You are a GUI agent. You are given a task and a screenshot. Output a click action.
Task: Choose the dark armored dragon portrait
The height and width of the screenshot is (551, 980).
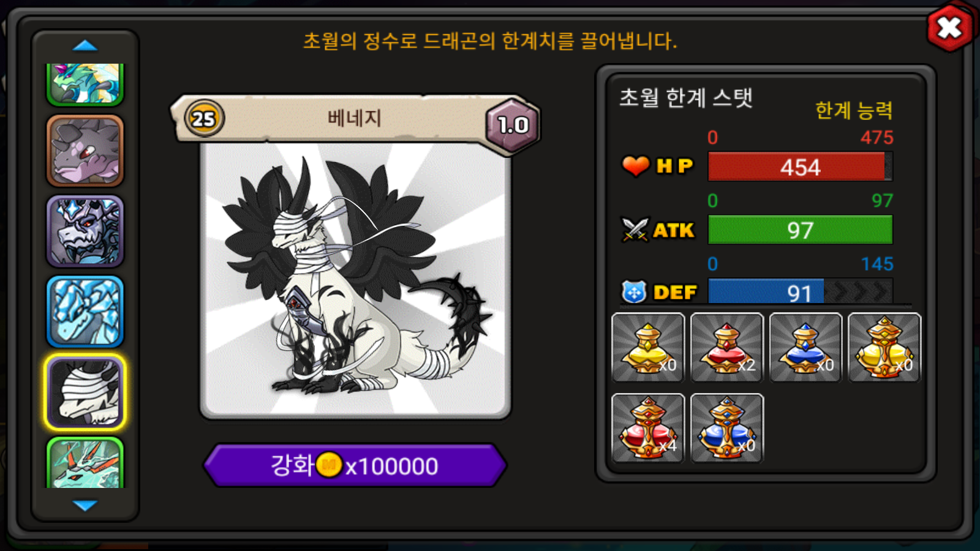[85, 231]
